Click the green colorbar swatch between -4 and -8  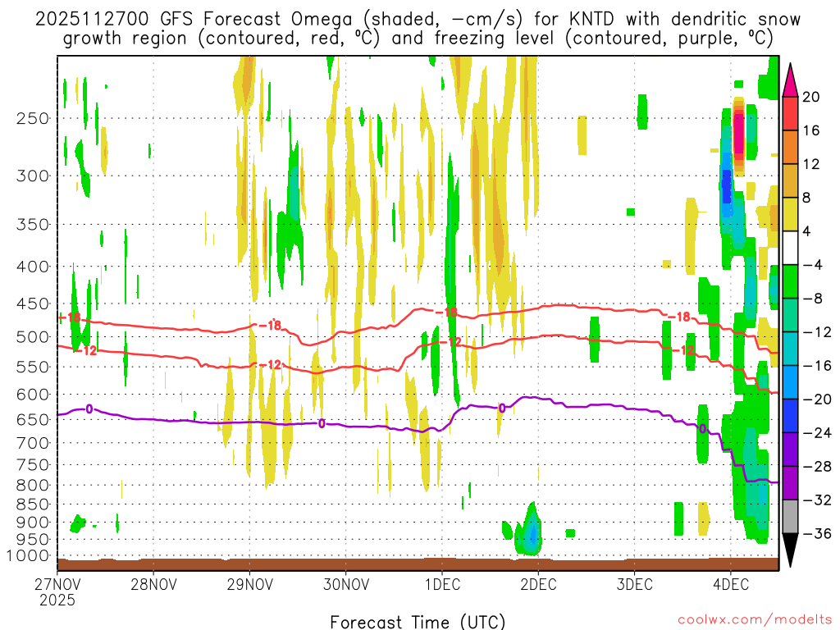(790, 282)
